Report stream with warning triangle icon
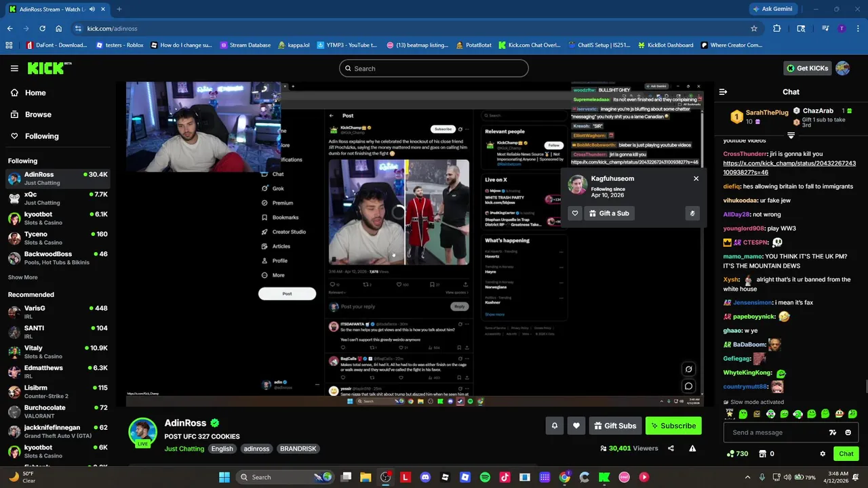Screen dimensions: 868x488 coord(692,448)
